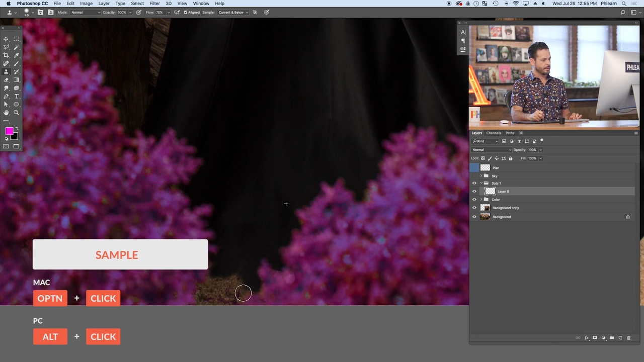
Task: Open the Window menu
Action: (201, 4)
